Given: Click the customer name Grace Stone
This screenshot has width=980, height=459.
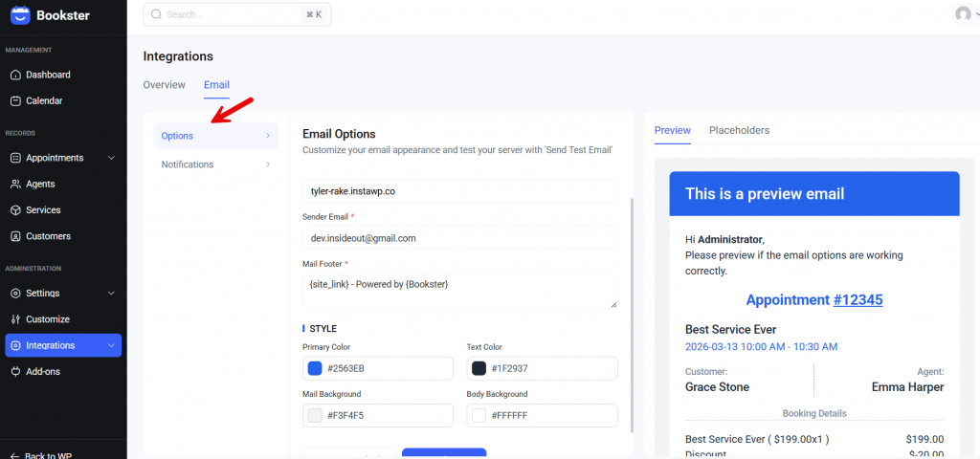Looking at the screenshot, I should [717, 387].
